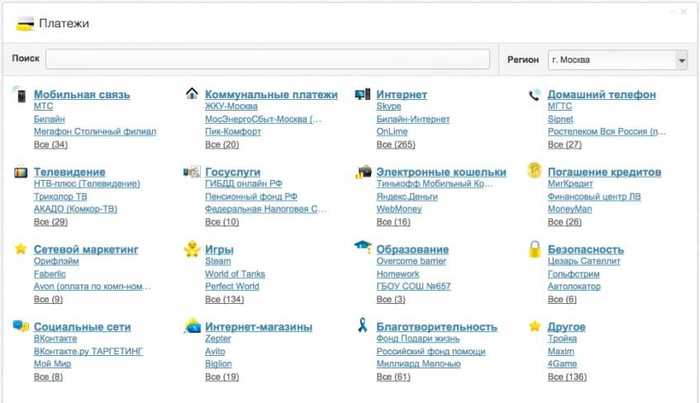Select Мегафон Столичный филиал link
Screen dimensions: 700x403
[x=95, y=132]
